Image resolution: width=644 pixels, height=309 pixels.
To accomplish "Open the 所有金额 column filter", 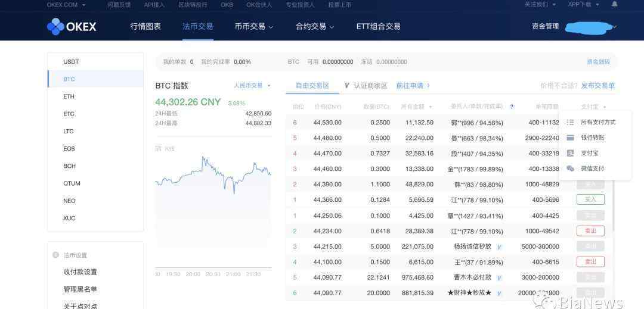I will (x=416, y=107).
